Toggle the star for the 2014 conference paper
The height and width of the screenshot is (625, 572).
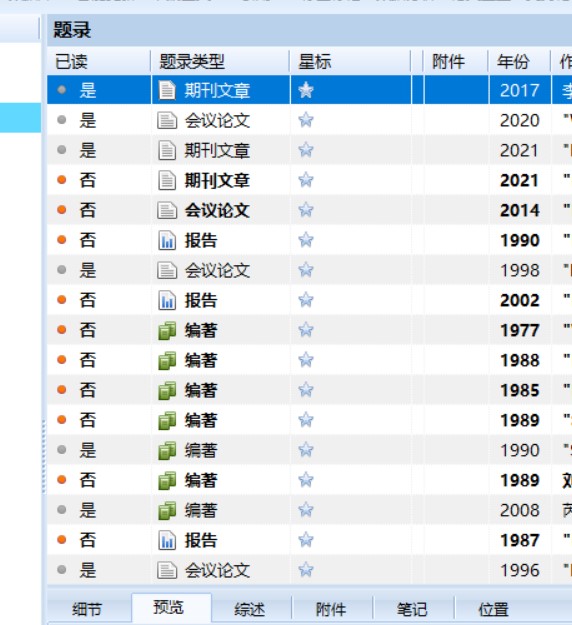click(x=306, y=210)
